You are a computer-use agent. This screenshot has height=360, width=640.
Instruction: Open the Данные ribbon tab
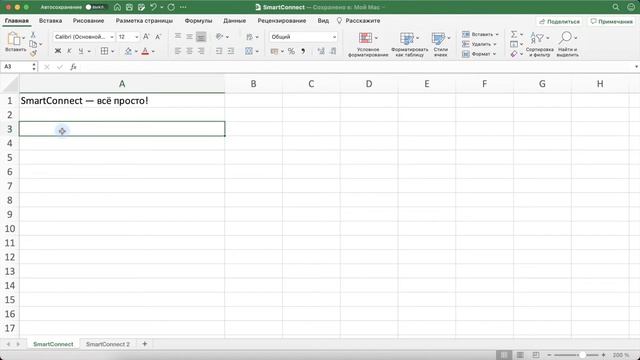(x=234, y=20)
